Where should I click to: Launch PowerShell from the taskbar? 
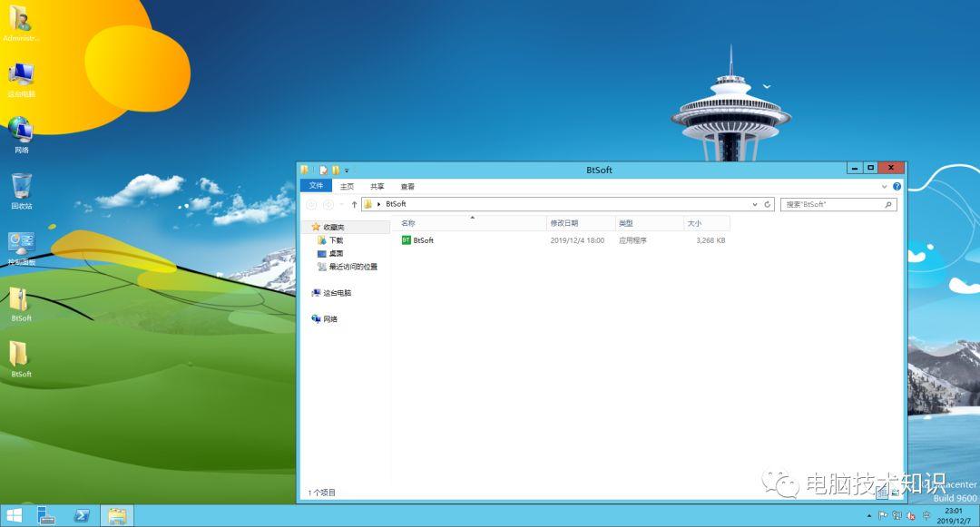pyautogui.click(x=82, y=516)
